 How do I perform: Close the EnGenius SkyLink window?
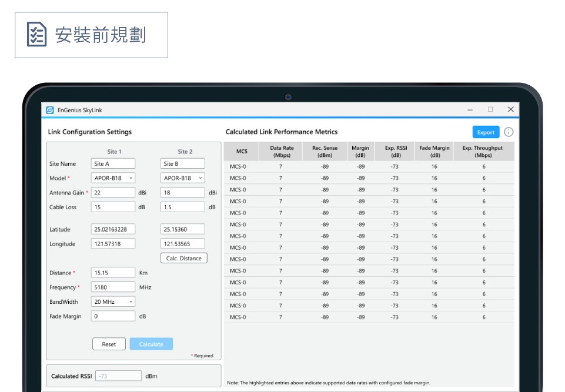tap(510, 109)
